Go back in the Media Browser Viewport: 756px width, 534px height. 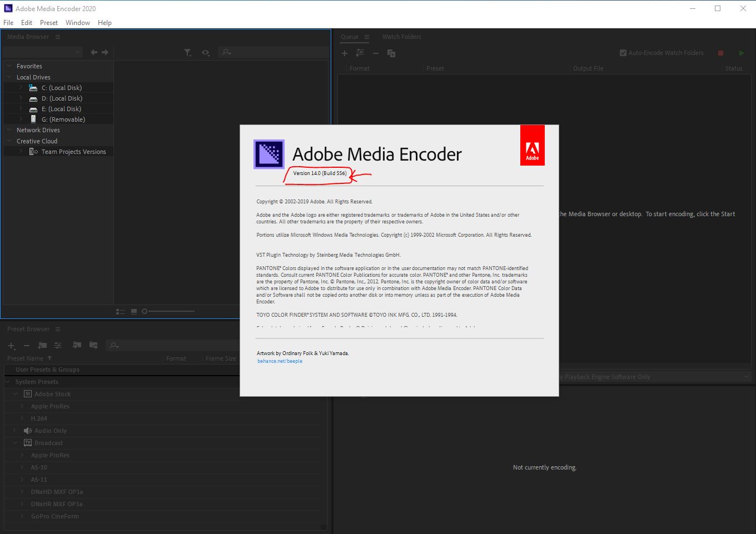coord(94,52)
